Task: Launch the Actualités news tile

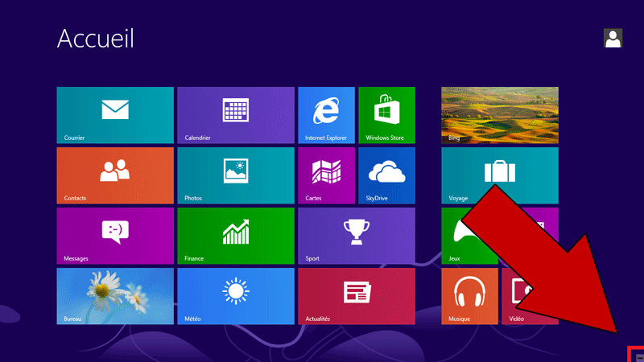Action: pos(356,296)
